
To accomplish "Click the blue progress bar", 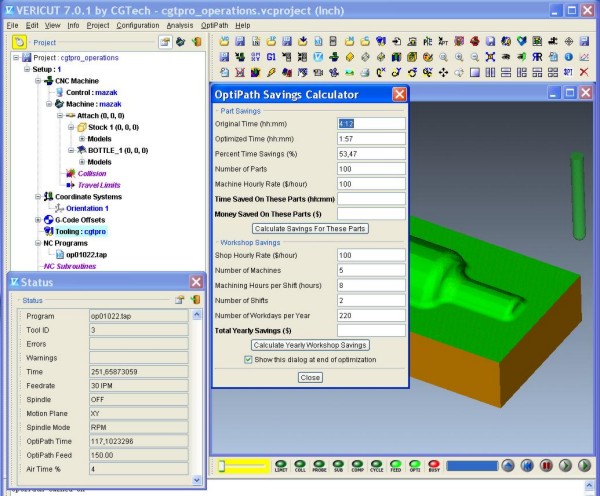I will click(x=472, y=466).
